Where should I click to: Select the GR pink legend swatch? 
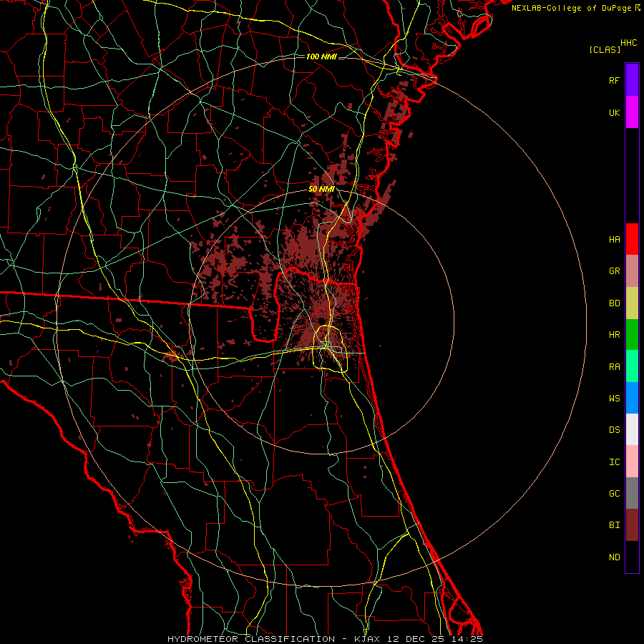coord(632,271)
